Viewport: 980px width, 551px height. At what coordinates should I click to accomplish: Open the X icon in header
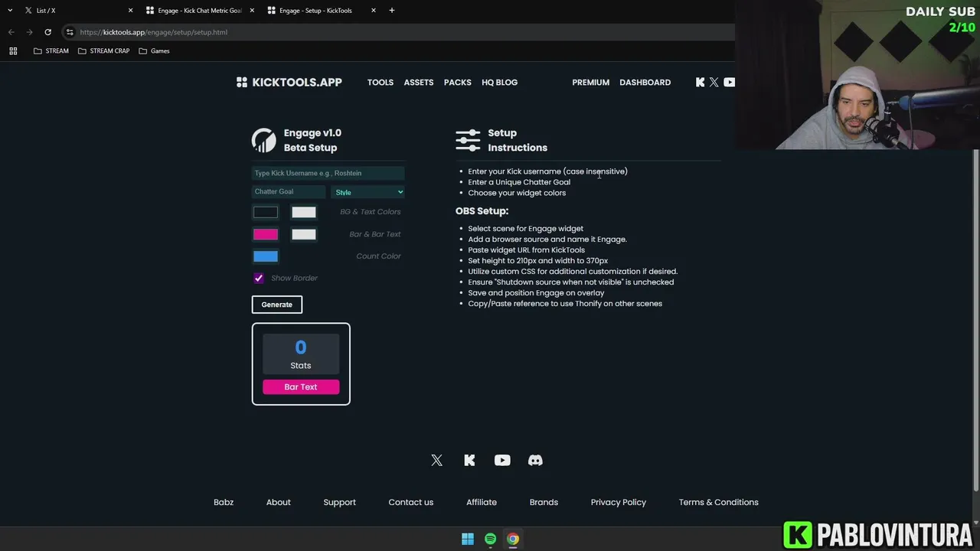pos(714,82)
